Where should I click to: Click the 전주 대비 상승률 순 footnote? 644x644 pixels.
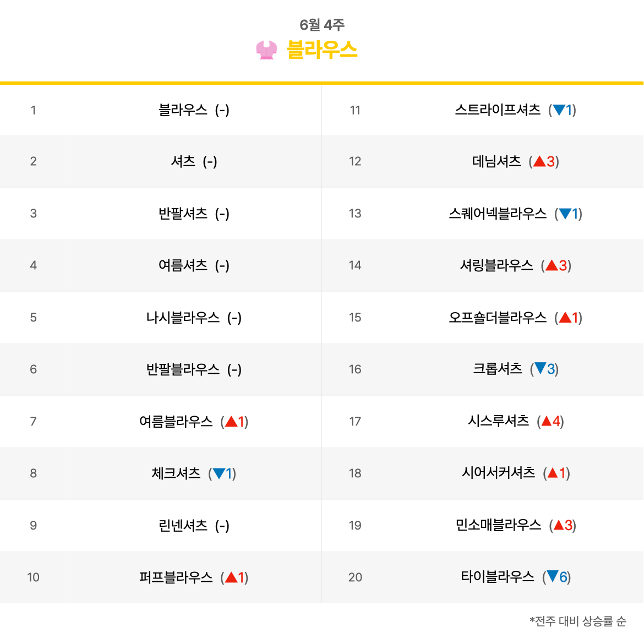point(578,621)
